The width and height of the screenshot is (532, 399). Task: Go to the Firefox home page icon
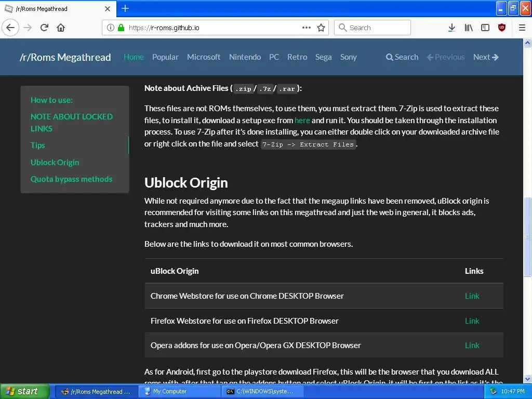(61, 28)
